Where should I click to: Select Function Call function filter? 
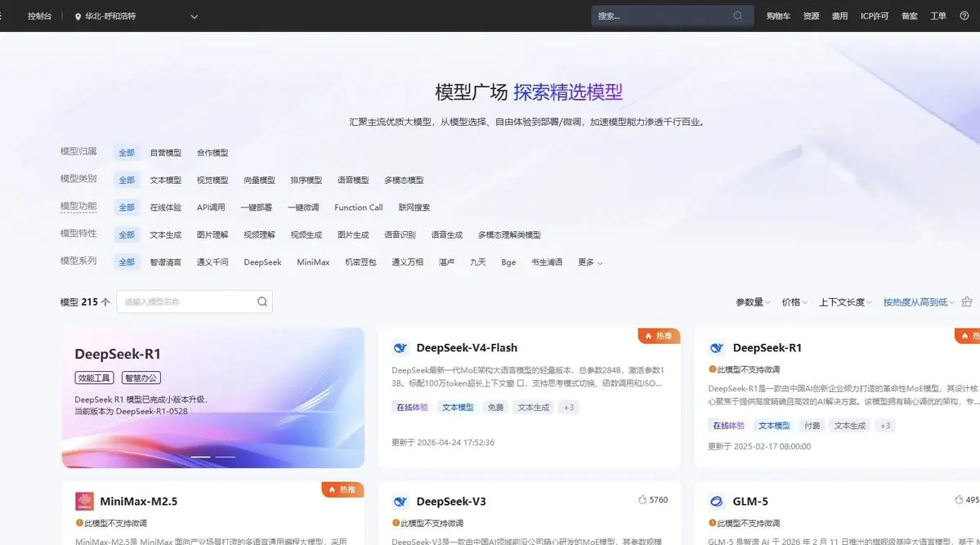point(359,208)
